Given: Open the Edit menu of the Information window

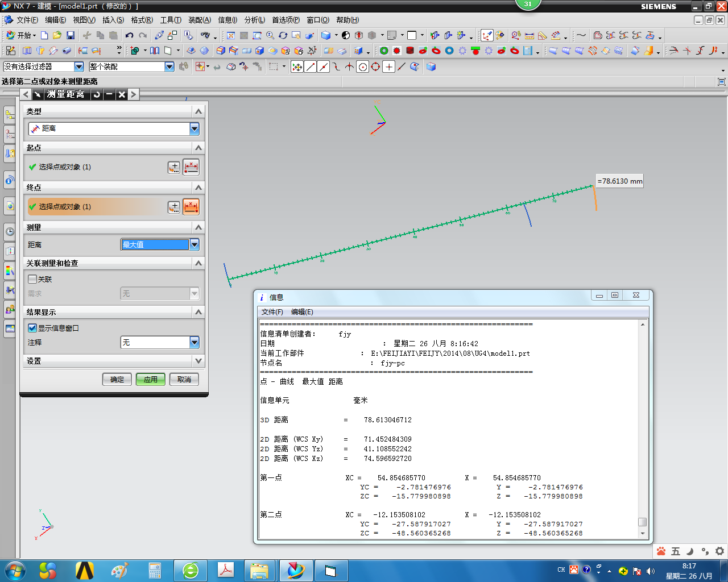Looking at the screenshot, I should pyautogui.click(x=302, y=312).
